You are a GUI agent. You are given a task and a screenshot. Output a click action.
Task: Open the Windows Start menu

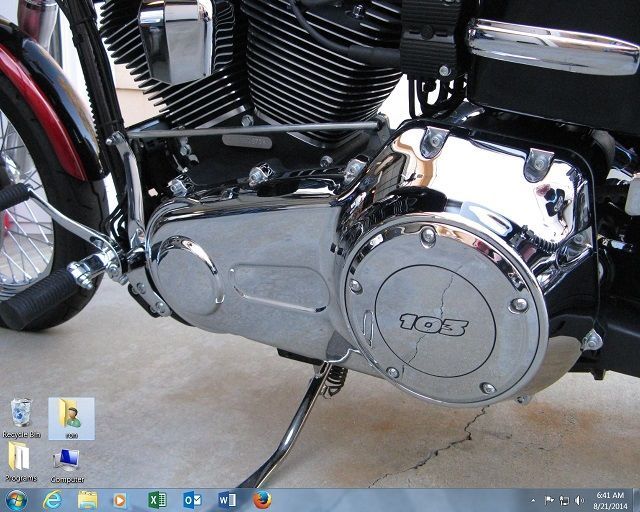(17, 499)
